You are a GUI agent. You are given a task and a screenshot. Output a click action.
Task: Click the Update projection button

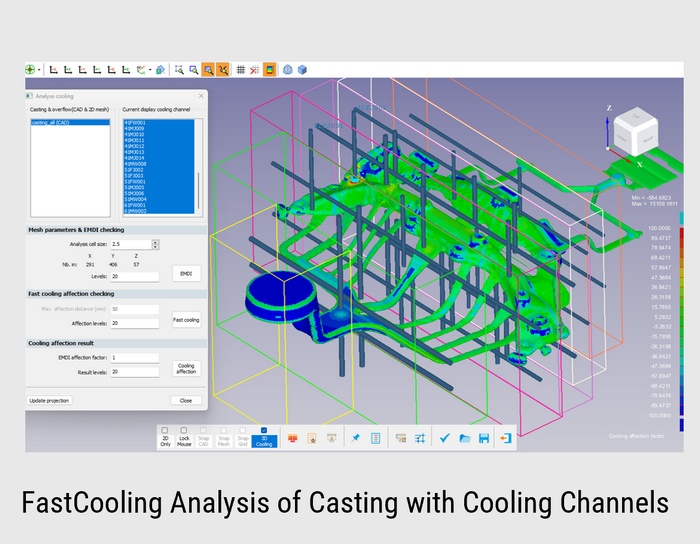49,401
